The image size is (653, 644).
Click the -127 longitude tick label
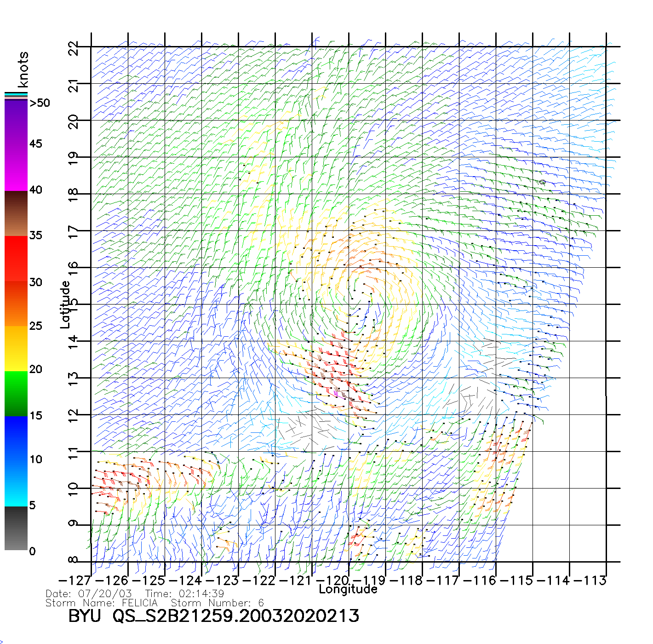click(74, 581)
